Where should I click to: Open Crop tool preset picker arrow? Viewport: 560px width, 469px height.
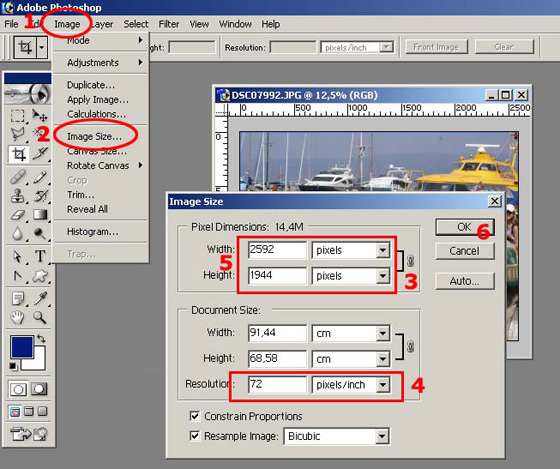click(x=42, y=47)
